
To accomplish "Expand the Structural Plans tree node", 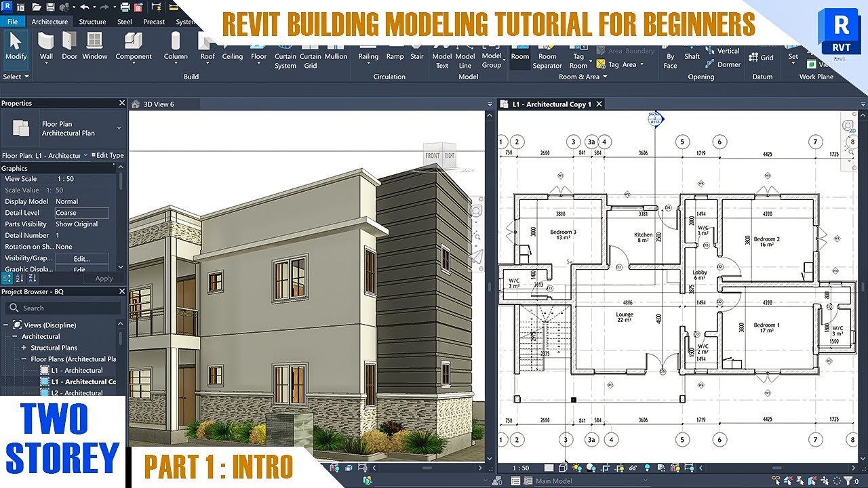I will click(x=24, y=348).
